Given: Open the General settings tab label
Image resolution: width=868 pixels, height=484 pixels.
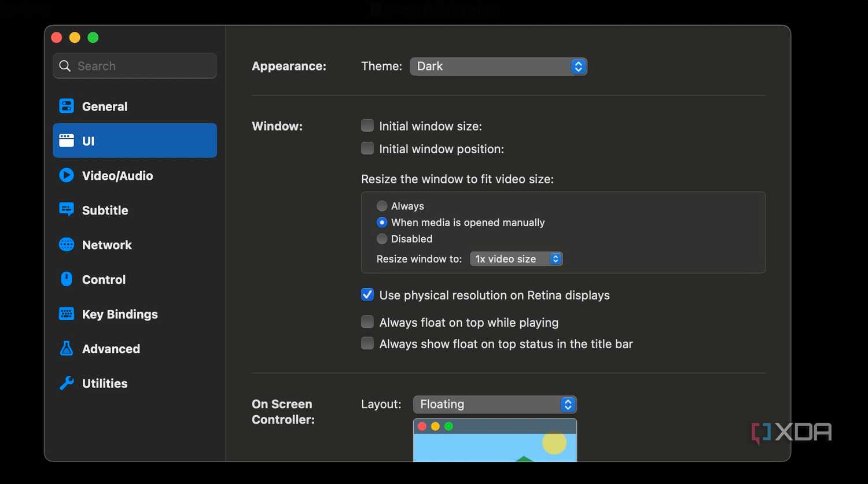Looking at the screenshot, I should click(105, 106).
